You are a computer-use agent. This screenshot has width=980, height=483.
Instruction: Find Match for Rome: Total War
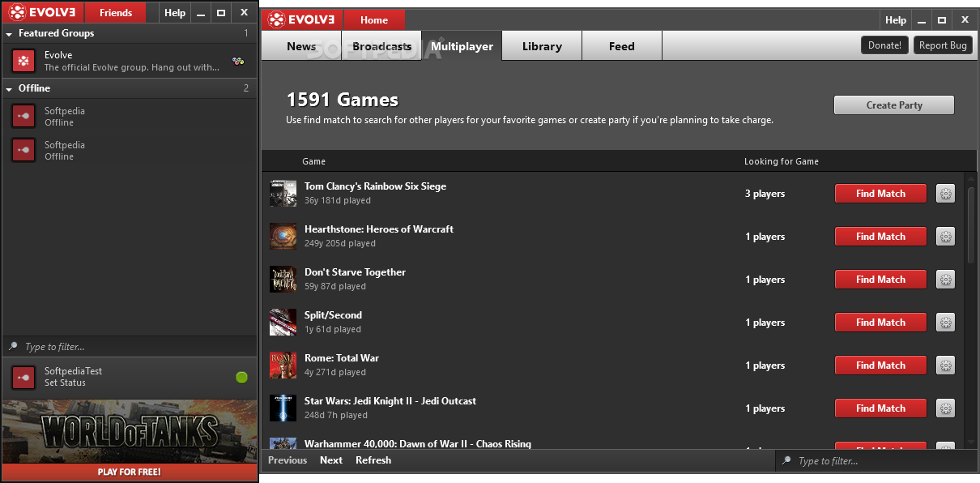880,365
